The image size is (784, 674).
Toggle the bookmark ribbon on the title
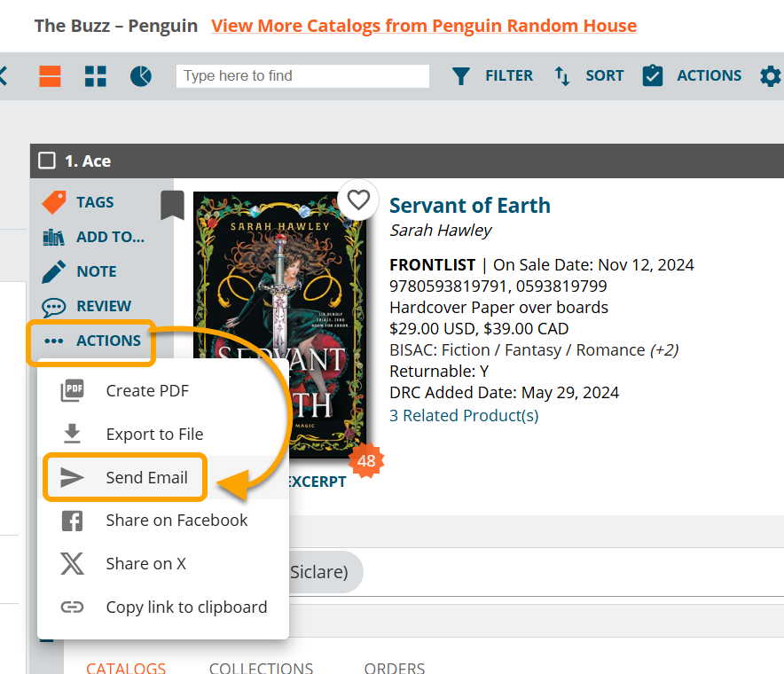click(172, 205)
